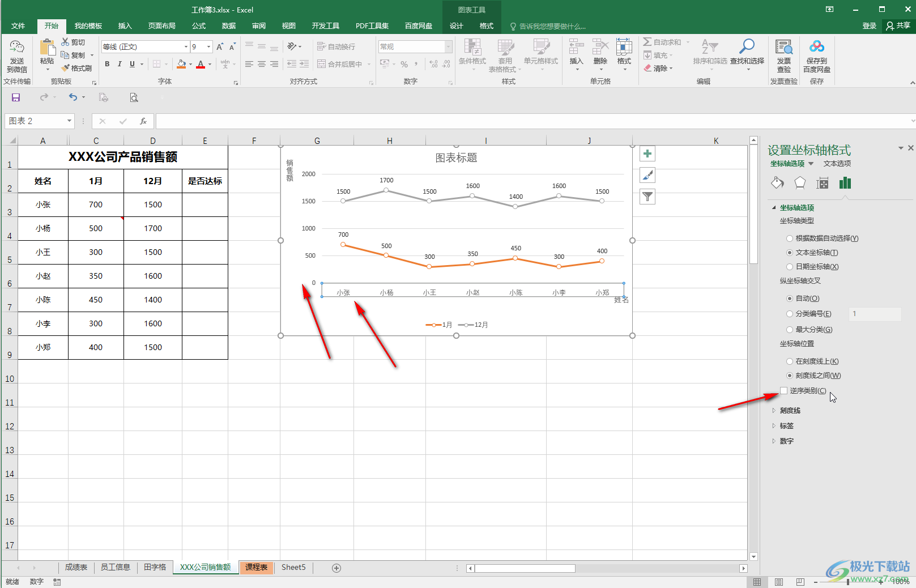Click the Wrap Text button
The height and width of the screenshot is (588, 916).
click(x=336, y=46)
